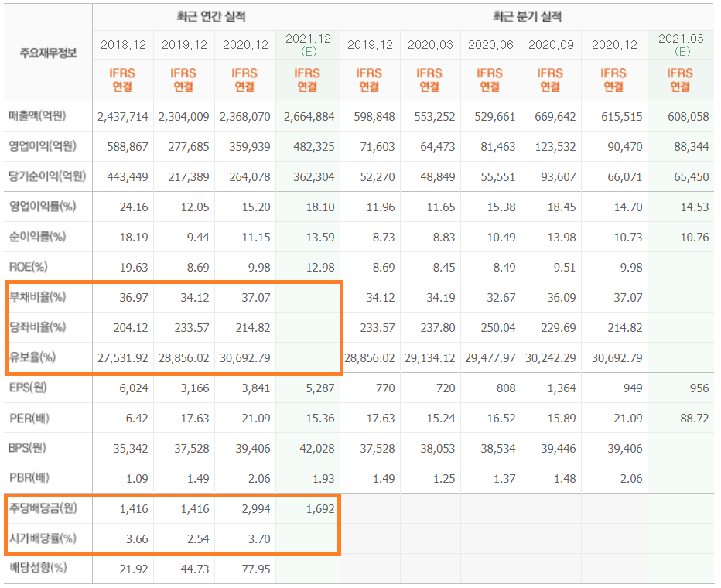Select the '배당성향(%)' row label
Viewport: 721px width, 588px height.
click(38, 568)
